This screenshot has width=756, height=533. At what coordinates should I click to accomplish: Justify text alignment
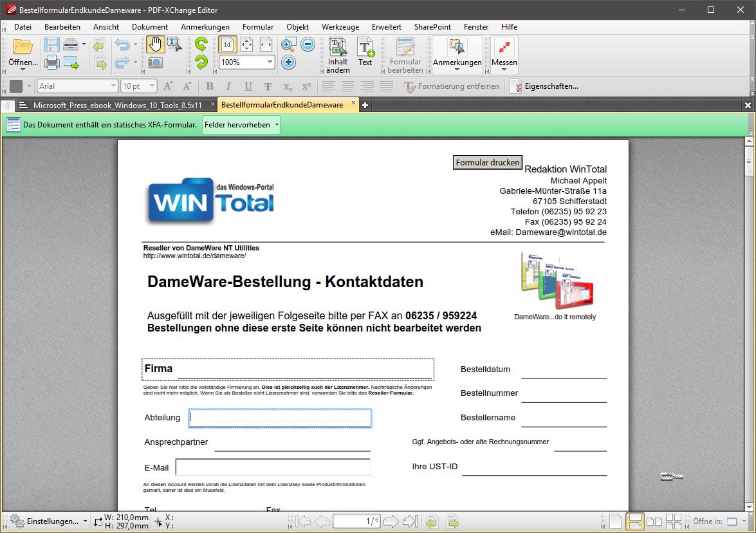[x=386, y=86]
